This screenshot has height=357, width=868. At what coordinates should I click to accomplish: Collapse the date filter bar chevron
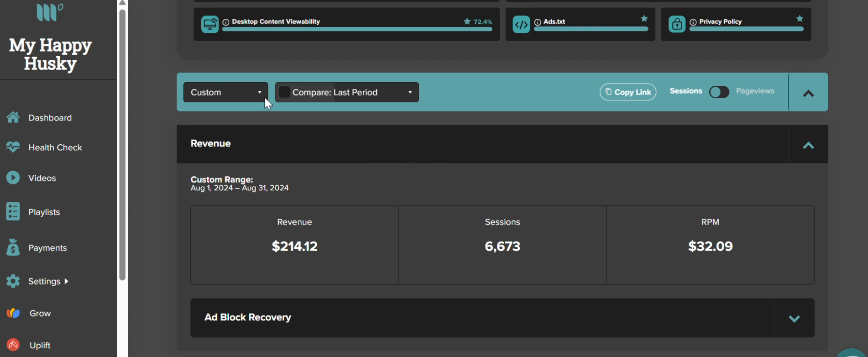[x=808, y=94]
